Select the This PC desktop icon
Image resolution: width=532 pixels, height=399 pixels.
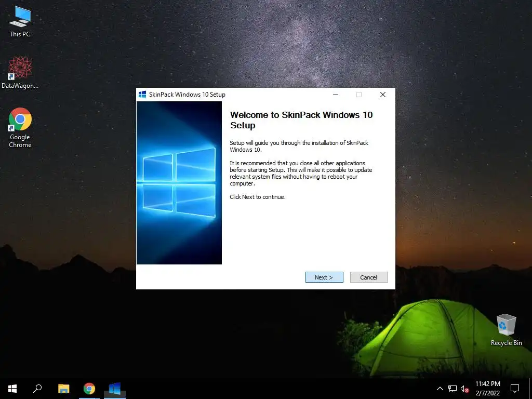[20, 21]
